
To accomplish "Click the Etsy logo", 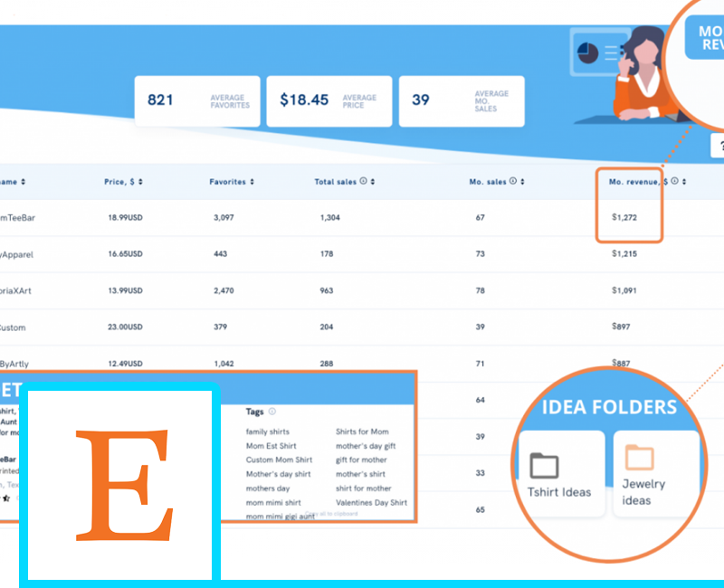I will 122,484.
